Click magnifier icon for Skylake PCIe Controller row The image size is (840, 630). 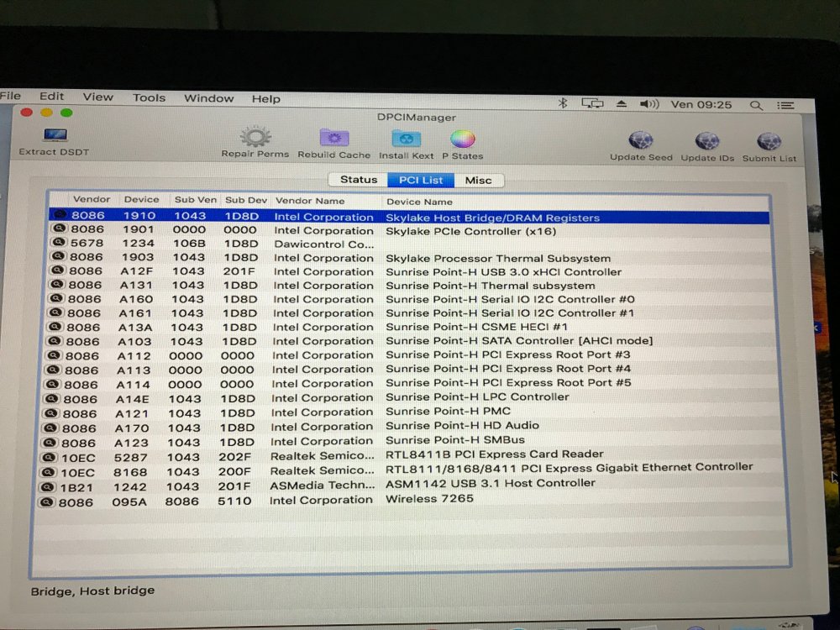tap(59, 228)
